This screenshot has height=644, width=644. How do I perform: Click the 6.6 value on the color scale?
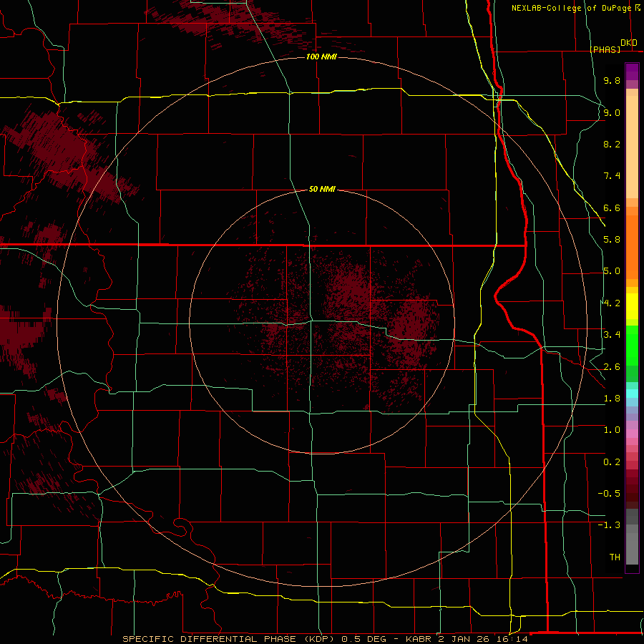(x=612, y=208)
